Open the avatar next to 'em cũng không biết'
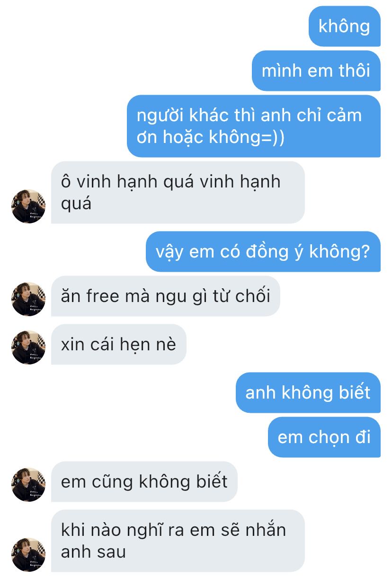Viewport: 392px width, 578px height. (28, 485)
